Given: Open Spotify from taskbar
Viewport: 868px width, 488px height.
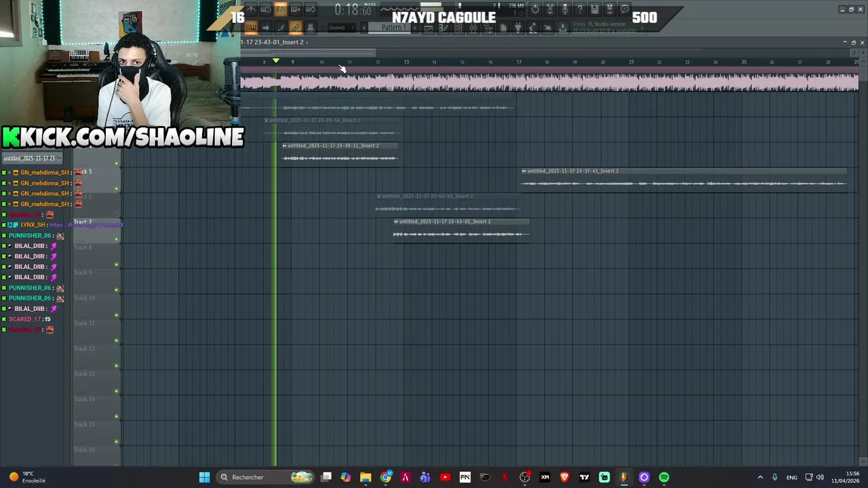Looking at the screenshot, I should 664,477.
